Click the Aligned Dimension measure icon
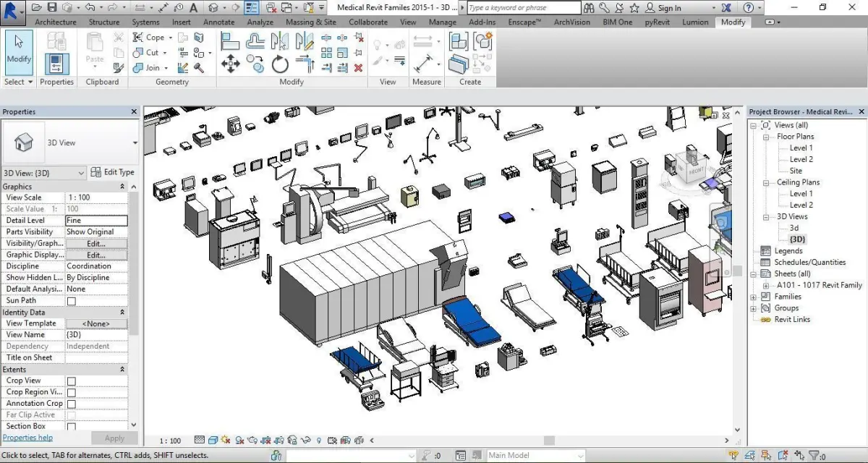 (x=424, y=64)
